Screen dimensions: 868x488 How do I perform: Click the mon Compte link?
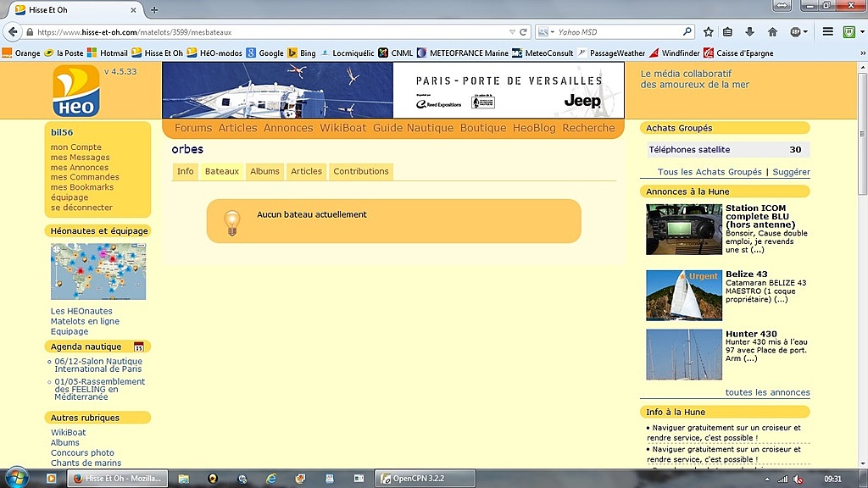75,147
